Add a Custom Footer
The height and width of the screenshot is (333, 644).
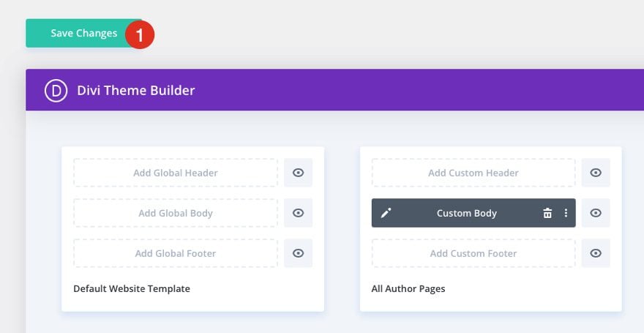coord(473,253)
